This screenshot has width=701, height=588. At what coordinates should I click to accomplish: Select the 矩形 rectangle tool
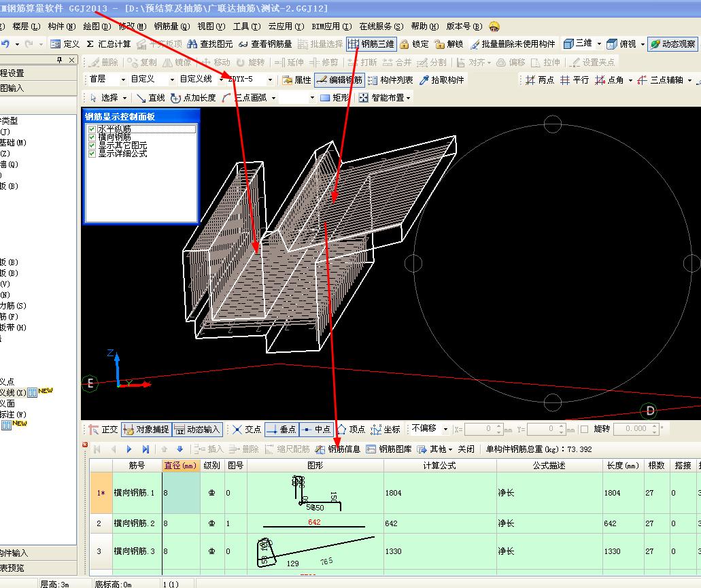pos(335,98)
